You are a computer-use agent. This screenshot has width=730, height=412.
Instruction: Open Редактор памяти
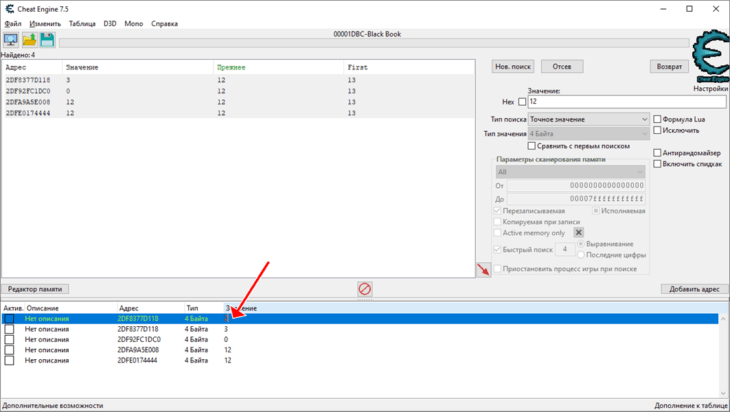point(35,289)
